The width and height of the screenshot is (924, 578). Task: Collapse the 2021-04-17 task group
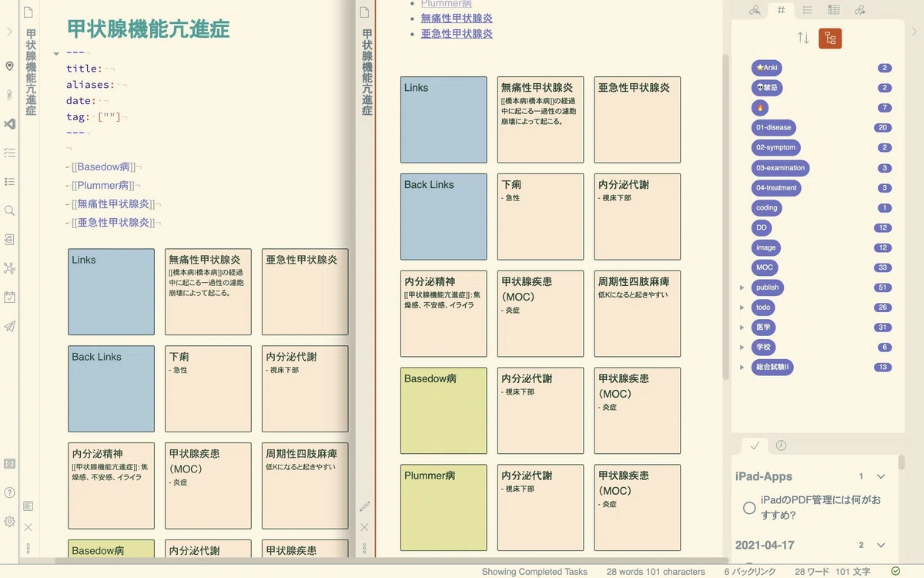[x=882, y=545]
